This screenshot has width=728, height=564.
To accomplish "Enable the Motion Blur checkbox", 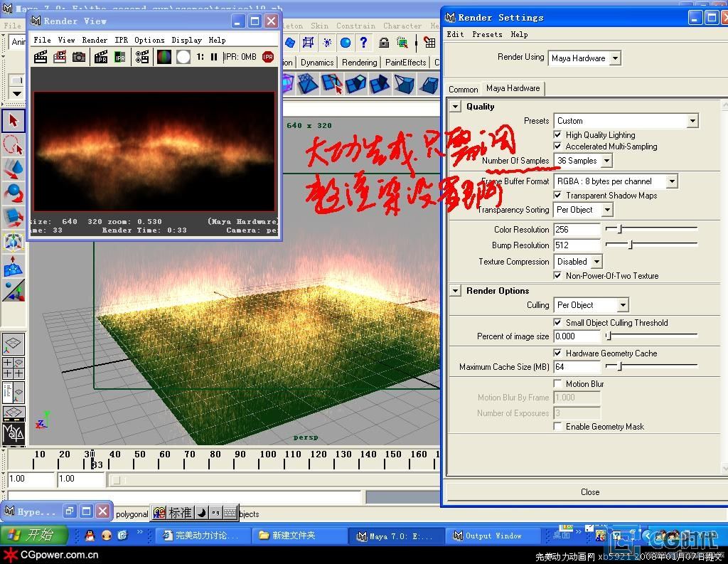I will (557, 384).
